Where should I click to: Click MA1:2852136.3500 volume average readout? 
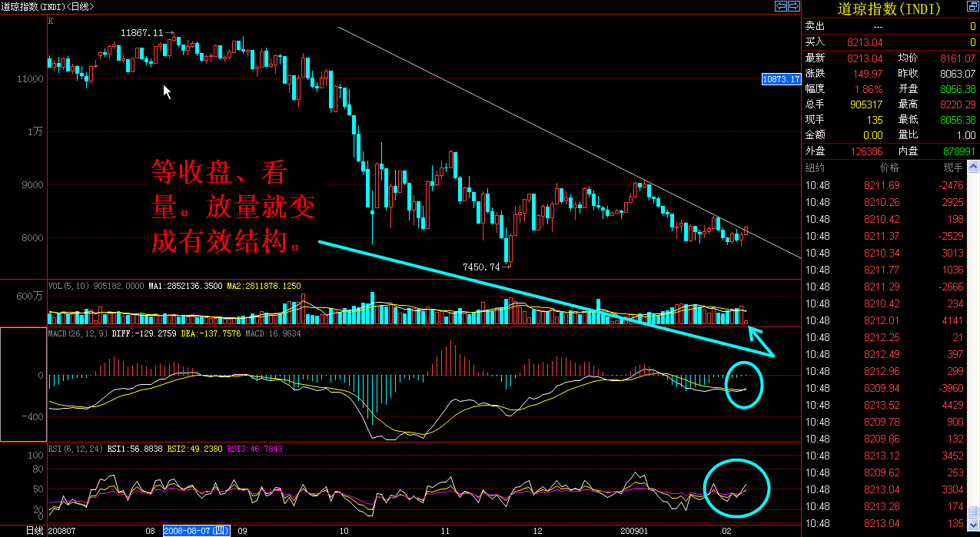(x=187, y=287)
